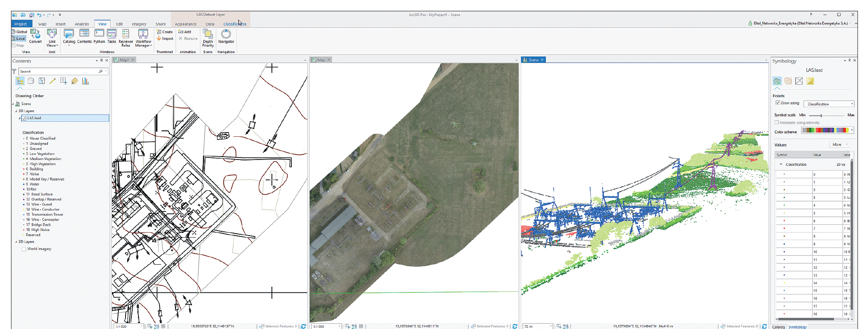This screenshot has height=329, width=868.
Task: Open surface symbology yellow icon
Action: (810, 81)
